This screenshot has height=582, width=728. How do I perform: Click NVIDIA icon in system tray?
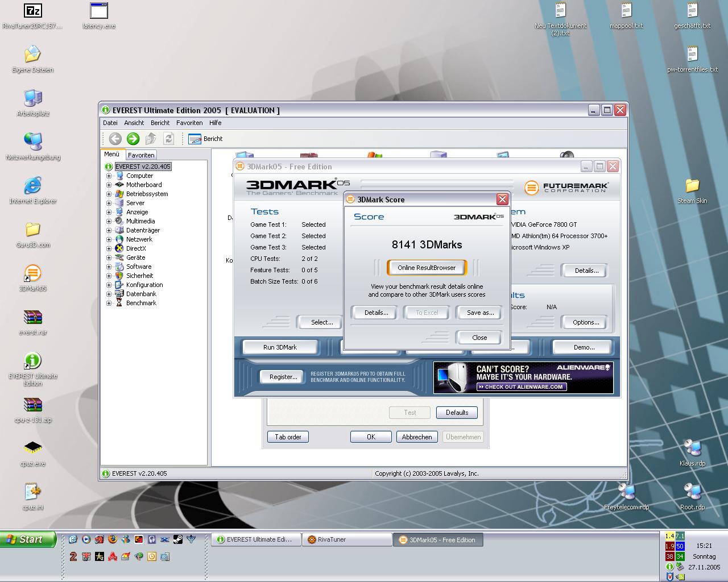[x=680, y=576]
